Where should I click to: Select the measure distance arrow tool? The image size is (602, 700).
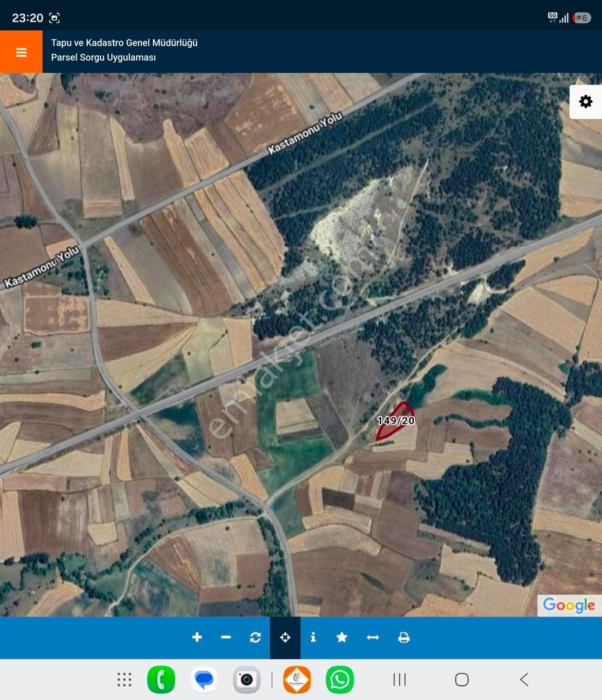point(373,637)
